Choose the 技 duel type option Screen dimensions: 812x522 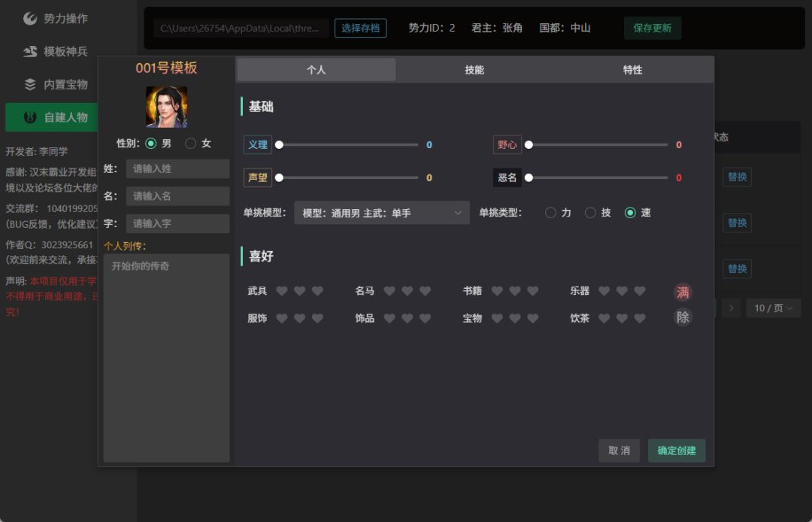pyautogui.click(x=590, y=213)
